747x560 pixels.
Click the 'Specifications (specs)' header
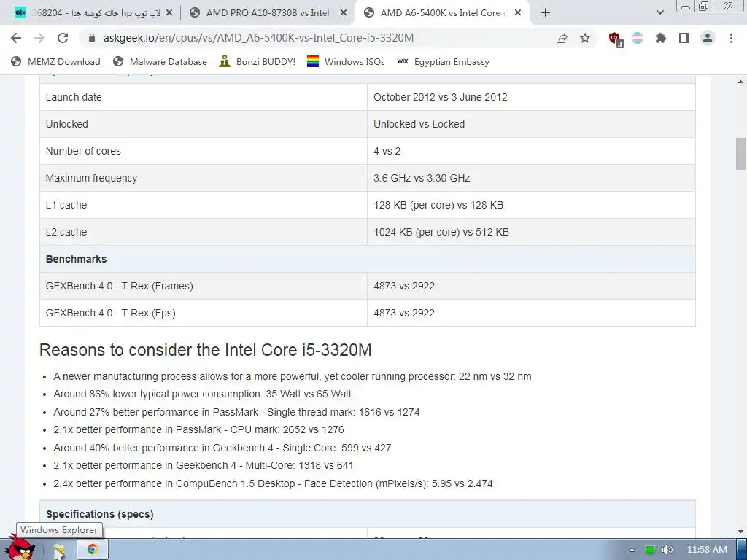point(368,514)
